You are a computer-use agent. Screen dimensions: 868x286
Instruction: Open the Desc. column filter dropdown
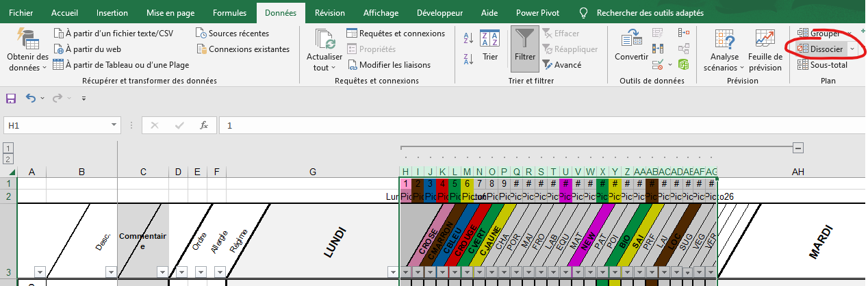click(x=111, y=272)
